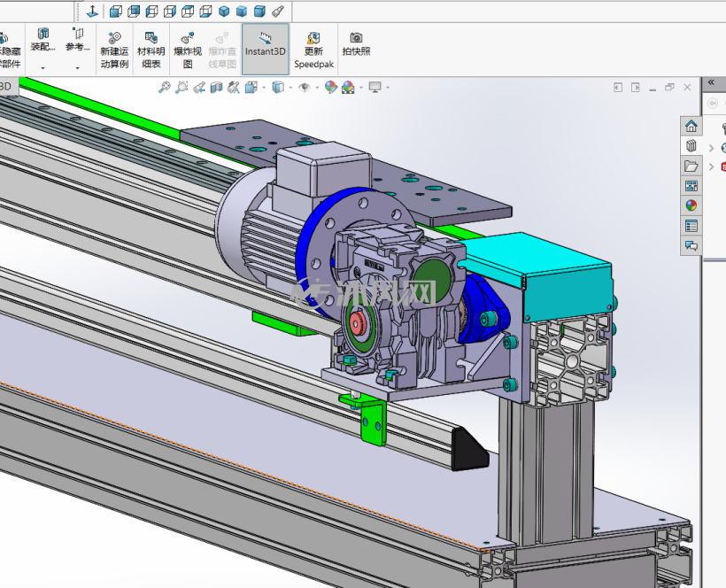This screenshot has width=726, height=588.
Task: Create 新建运动算例 motion study
Action: 114,50
